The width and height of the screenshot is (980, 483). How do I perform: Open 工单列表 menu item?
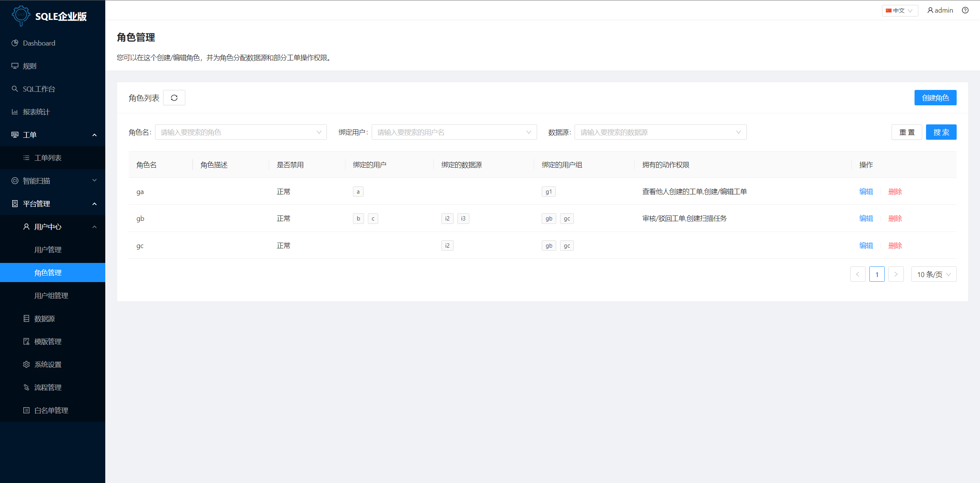(52, 158)
